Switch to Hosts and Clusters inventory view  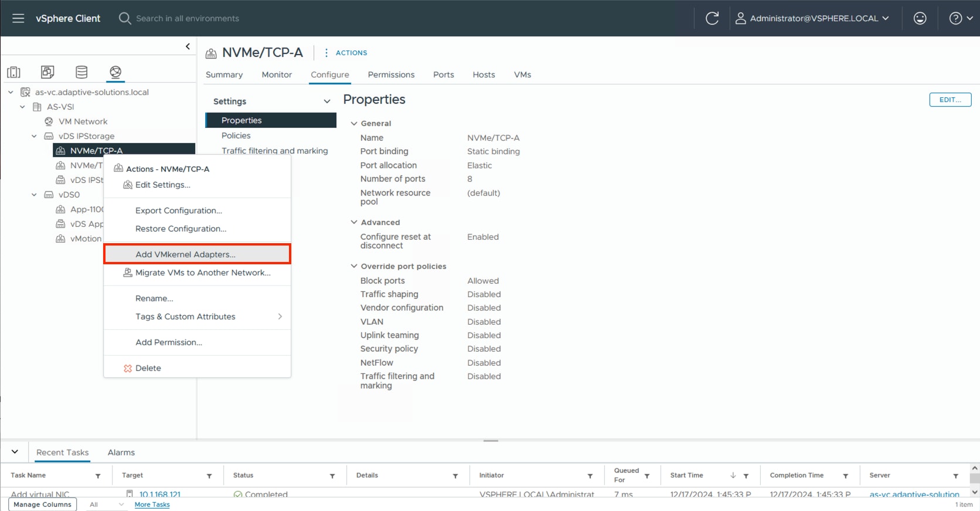(13, 72)
